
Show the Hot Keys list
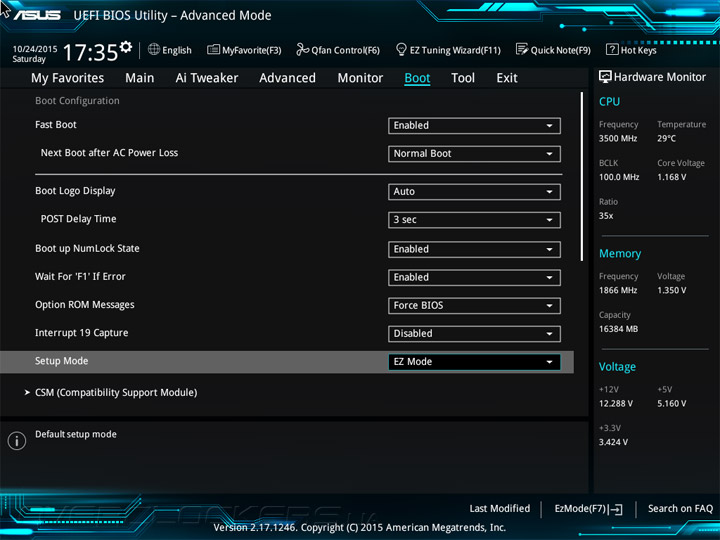[x=631, y=50]
